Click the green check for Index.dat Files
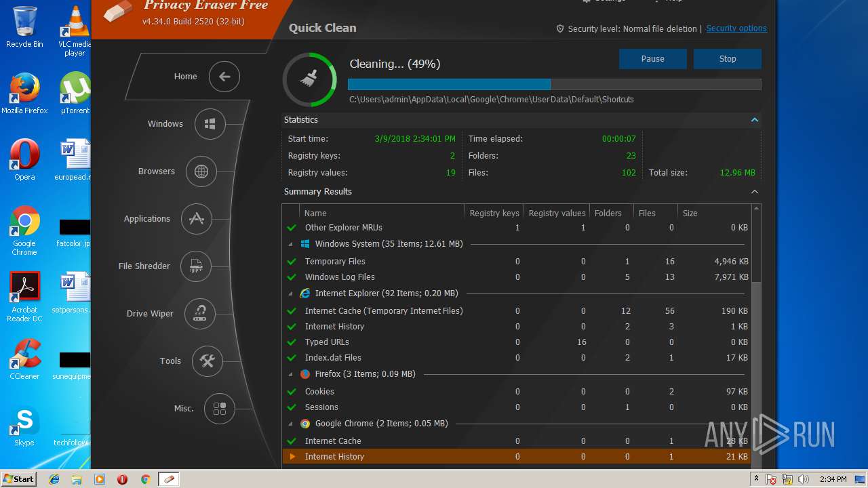This screenshot has height=488, width=868. tap(292, 358)
